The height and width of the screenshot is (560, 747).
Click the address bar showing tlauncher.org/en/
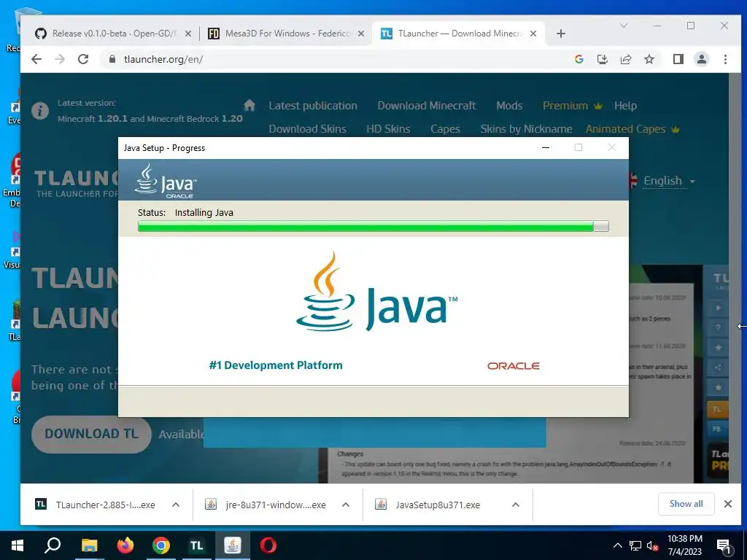333,59
